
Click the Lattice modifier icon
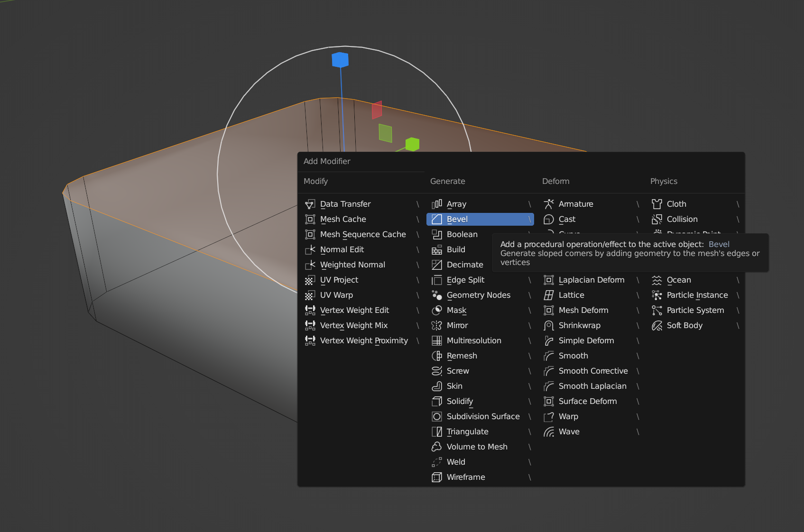pyautogui.click(x=549, y=295)
